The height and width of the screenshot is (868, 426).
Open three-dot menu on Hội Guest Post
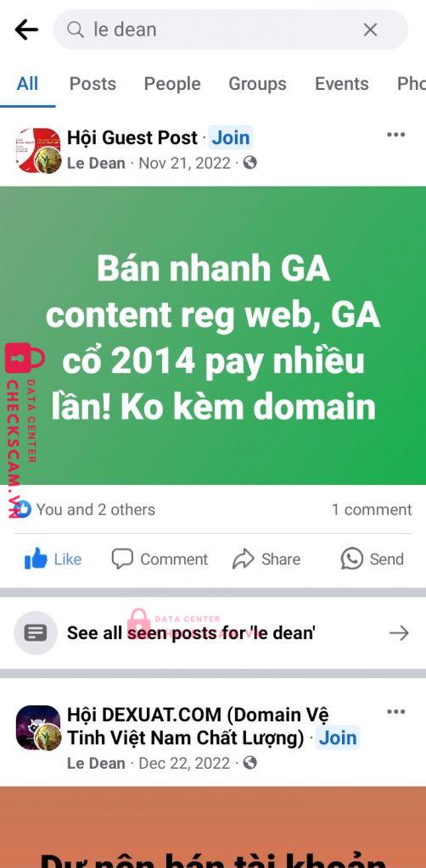(395, 135)
